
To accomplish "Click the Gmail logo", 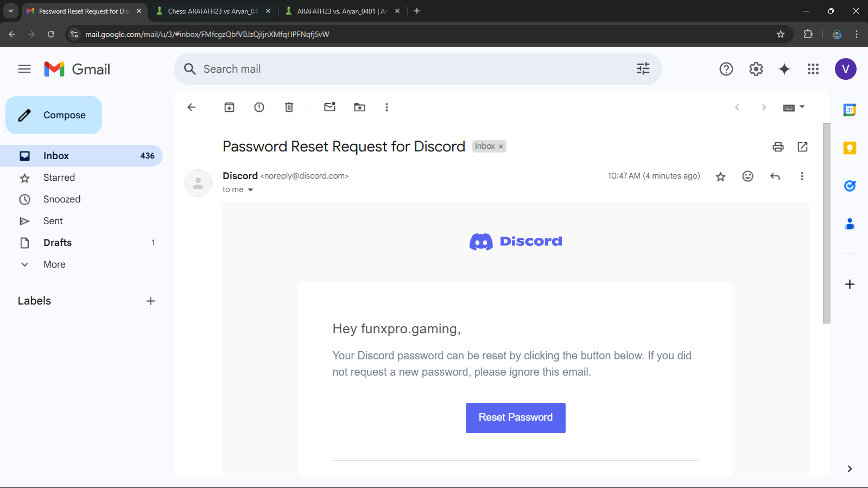I will (x=77, y=69).
